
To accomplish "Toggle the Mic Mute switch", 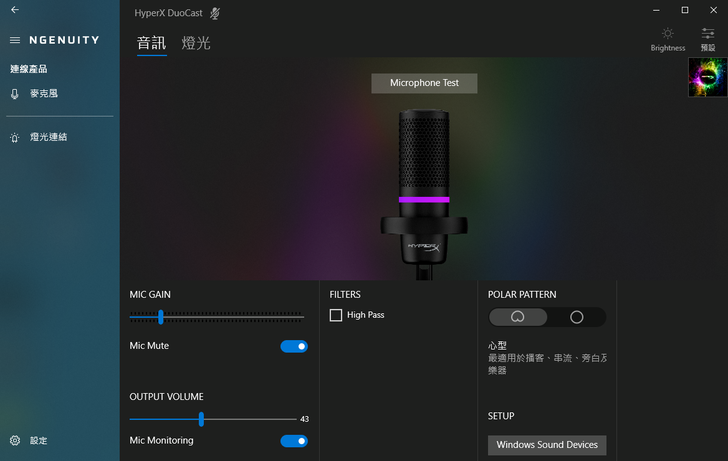I will click(x=294, y=346).
